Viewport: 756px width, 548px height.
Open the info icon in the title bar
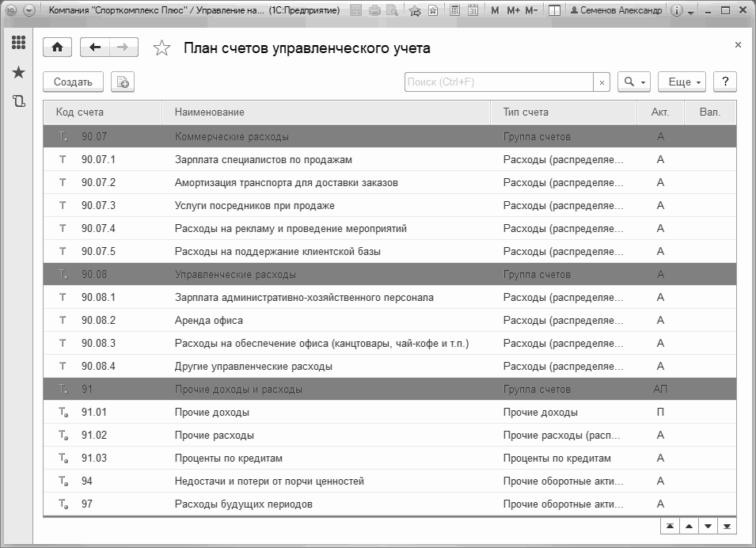pos(677,10)
